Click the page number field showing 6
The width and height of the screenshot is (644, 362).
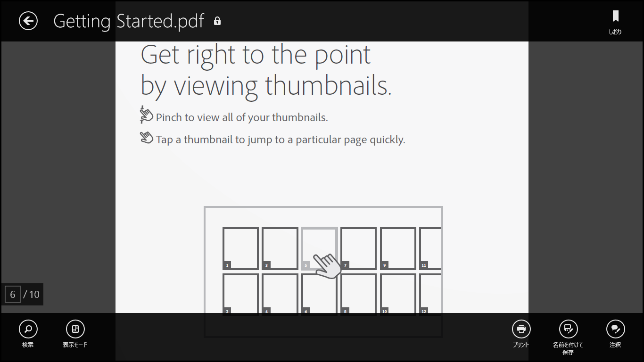[x=13, y=295]
